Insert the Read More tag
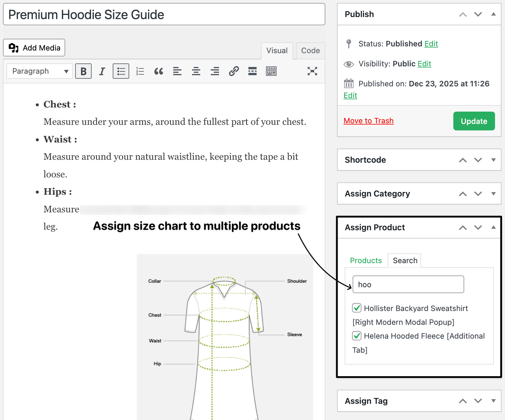This screenshot has height=420, width=505. [252, 71]
